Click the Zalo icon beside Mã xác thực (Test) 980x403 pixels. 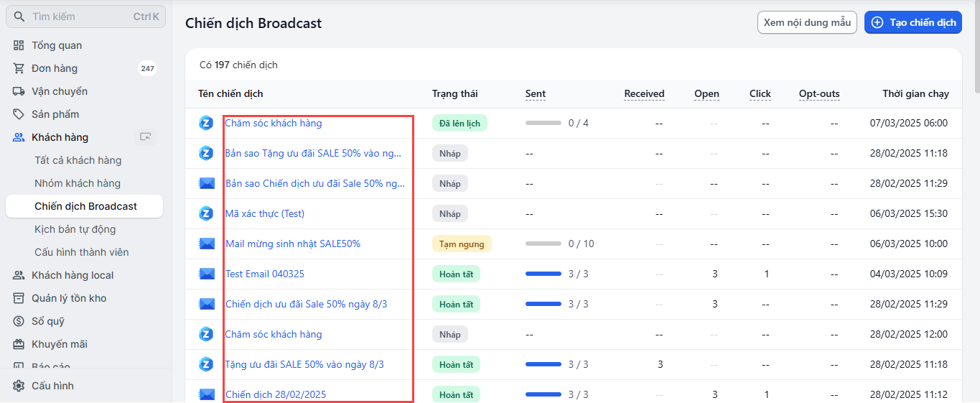[207, 213]
